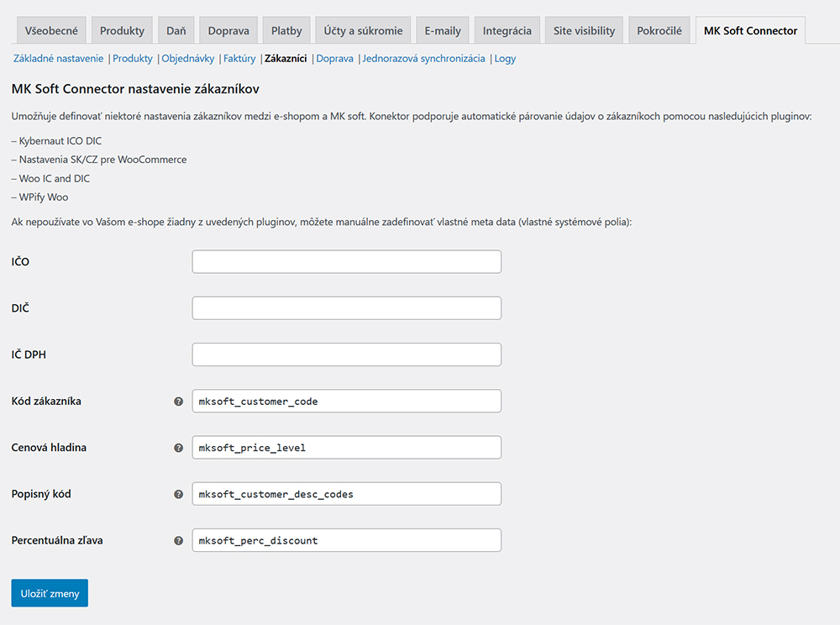Click the mksoft_price_level text field
Screen dimensions: 840x625
click(x=346, y=448)
